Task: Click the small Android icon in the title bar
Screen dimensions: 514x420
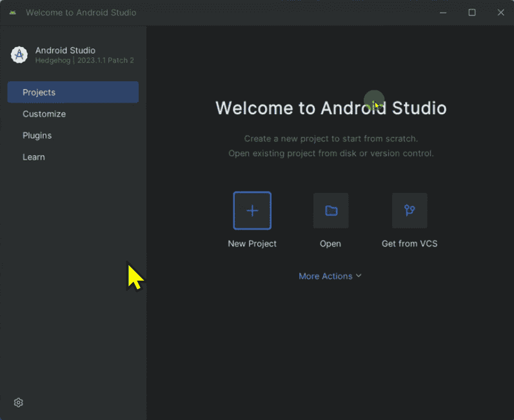Action: click(x=13, y=13)
